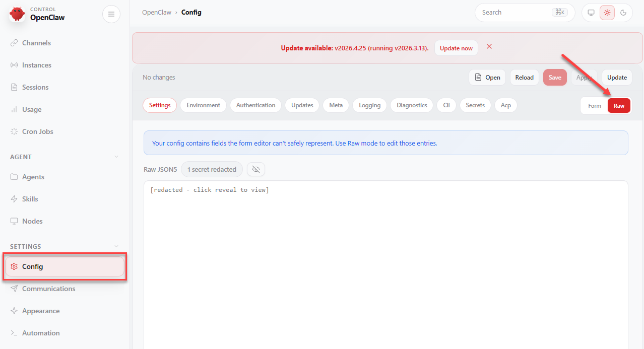
Task: Switch to the Meta tab
Action: pos(336,105)
